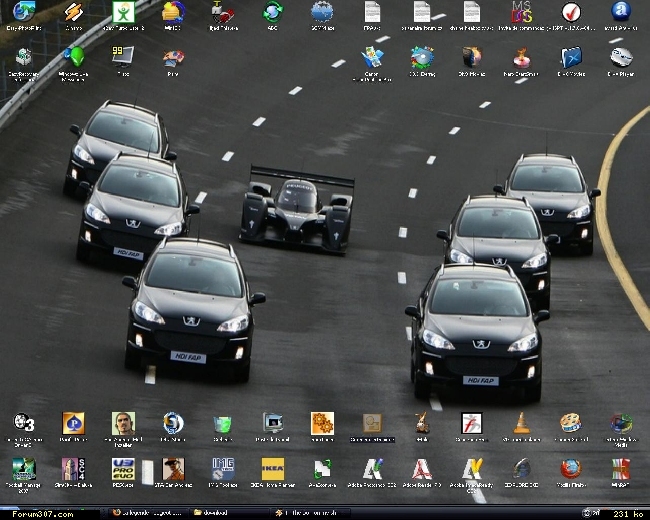Open the Internet Explorer globe icon in bottom row

click(521, 469)
